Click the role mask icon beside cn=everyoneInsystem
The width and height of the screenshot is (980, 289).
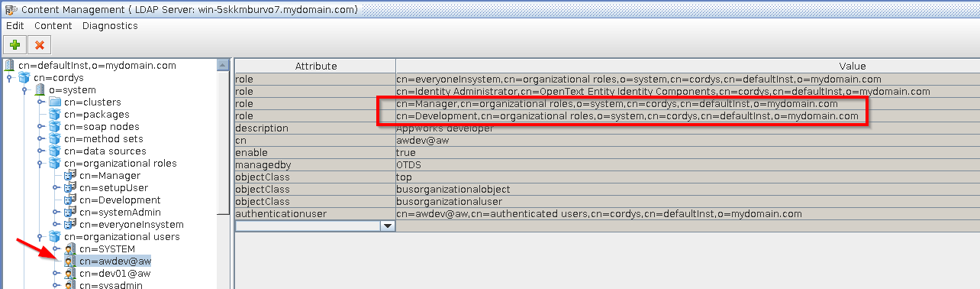click(x=70, y=225)
